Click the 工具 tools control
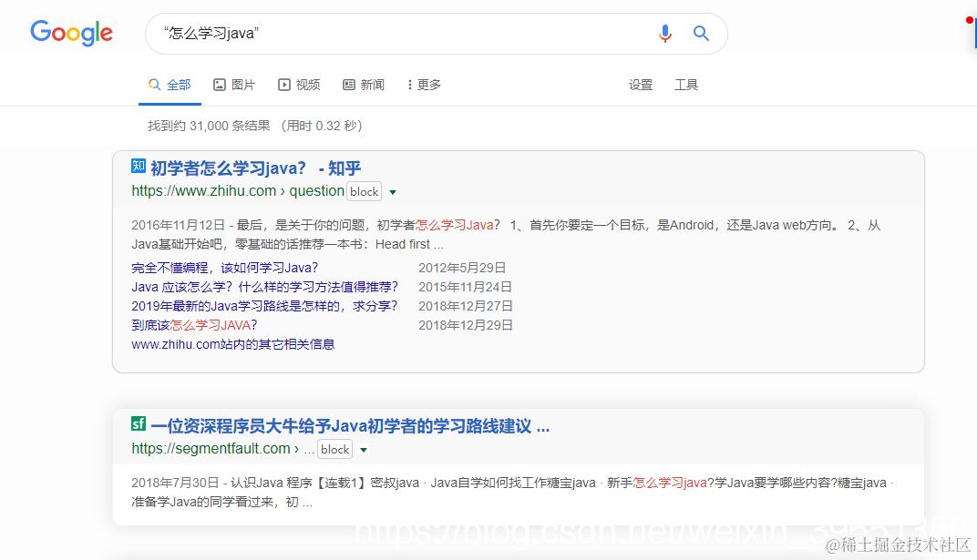Screen dimensions: 977x560 (686, 84)
